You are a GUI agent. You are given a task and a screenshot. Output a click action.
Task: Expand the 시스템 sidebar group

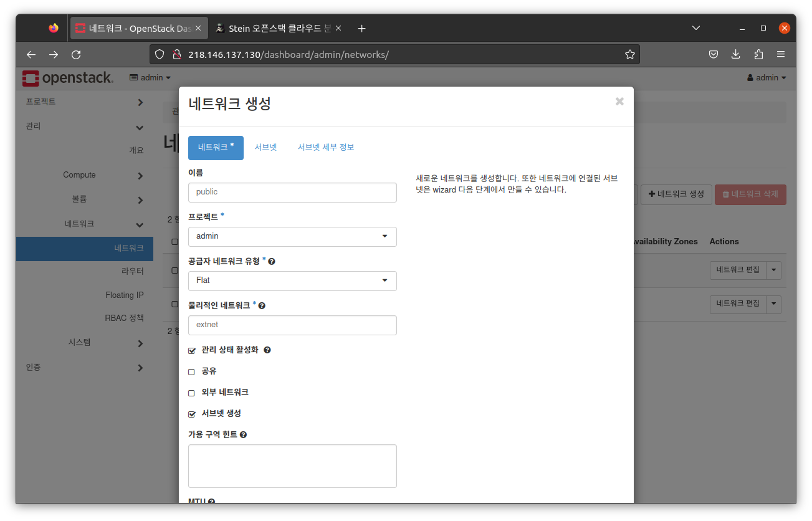(x=85, y=342)
